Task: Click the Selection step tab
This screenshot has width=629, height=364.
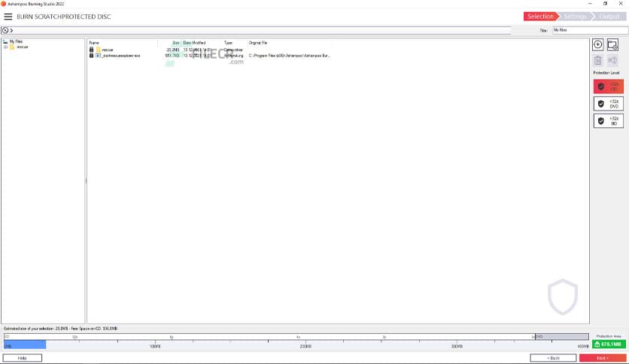Action: pyautogui.click(x=540, y=17)
